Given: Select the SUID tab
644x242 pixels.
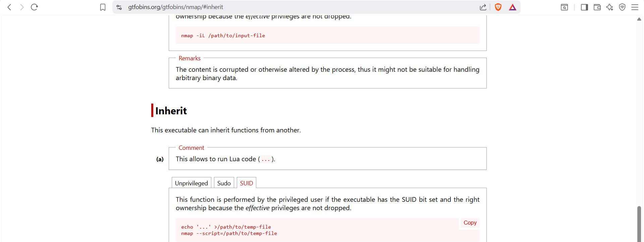Looking at the screenshot, I should (247, 183).
